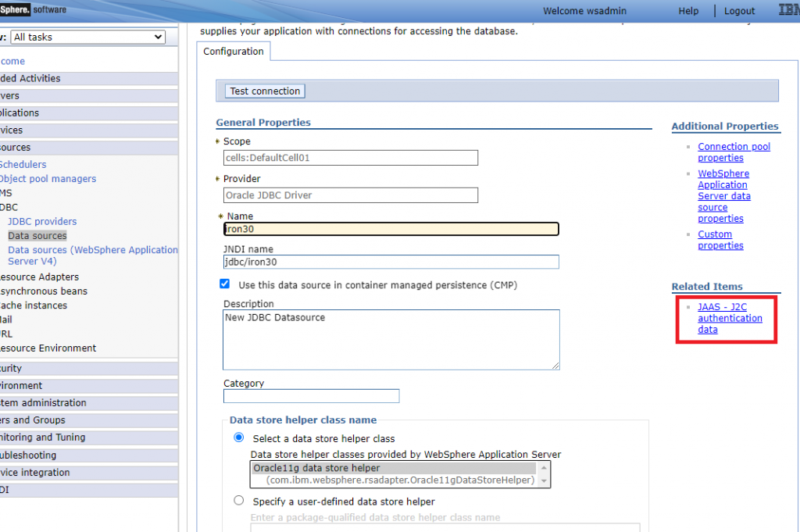The width and height of the screenshot is (800, 532).
Task: Toggle the container managed persistence checkbox
Action: pyautogui.click(x=224, y=284)
